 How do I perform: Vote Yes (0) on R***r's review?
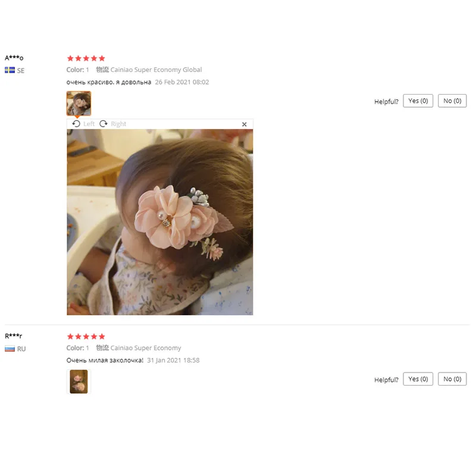[418, 379]
